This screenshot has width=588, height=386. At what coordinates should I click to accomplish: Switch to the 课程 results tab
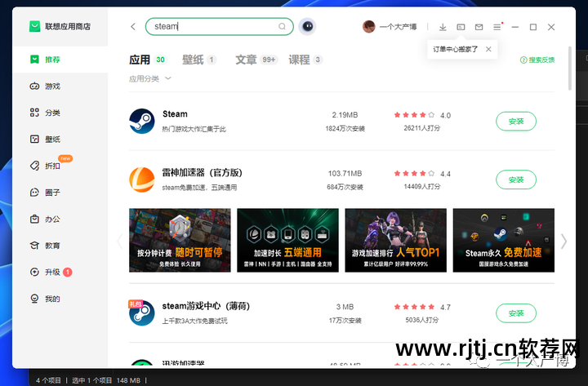tap(305, 60)
